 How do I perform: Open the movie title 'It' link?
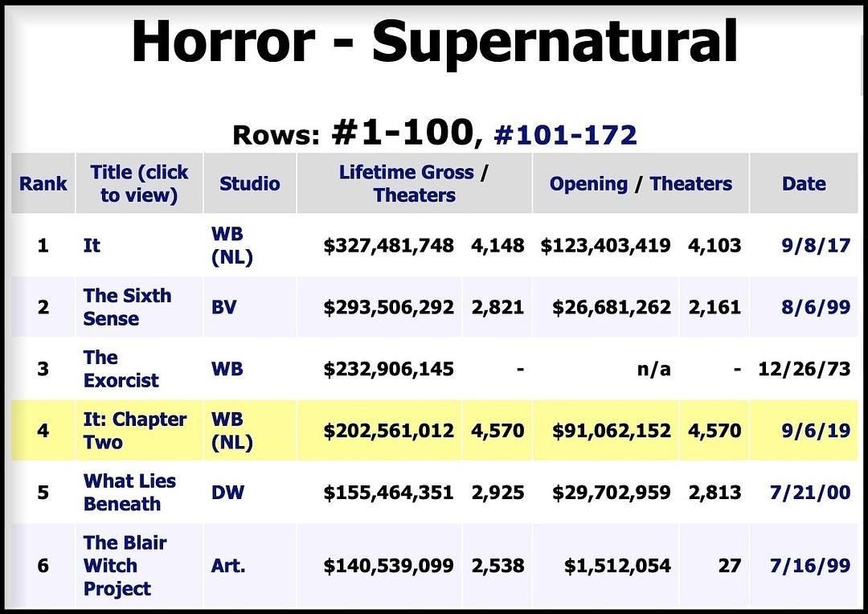(92, 245)
